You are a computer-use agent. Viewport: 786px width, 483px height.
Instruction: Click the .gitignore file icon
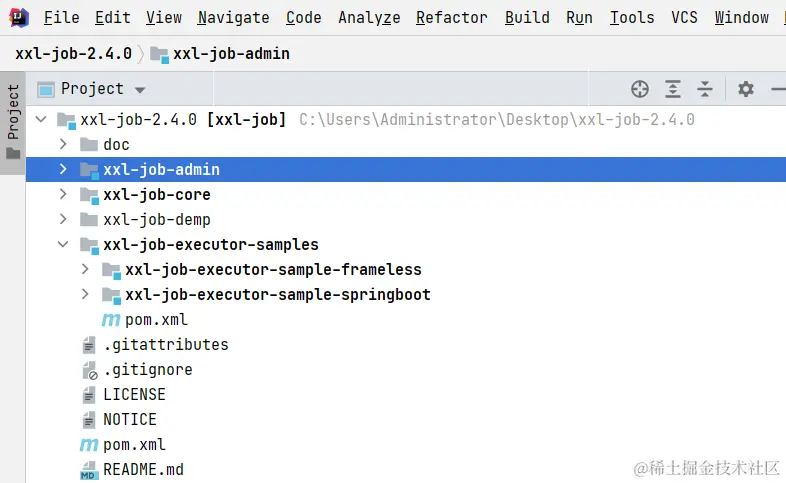tap(89, 370)
